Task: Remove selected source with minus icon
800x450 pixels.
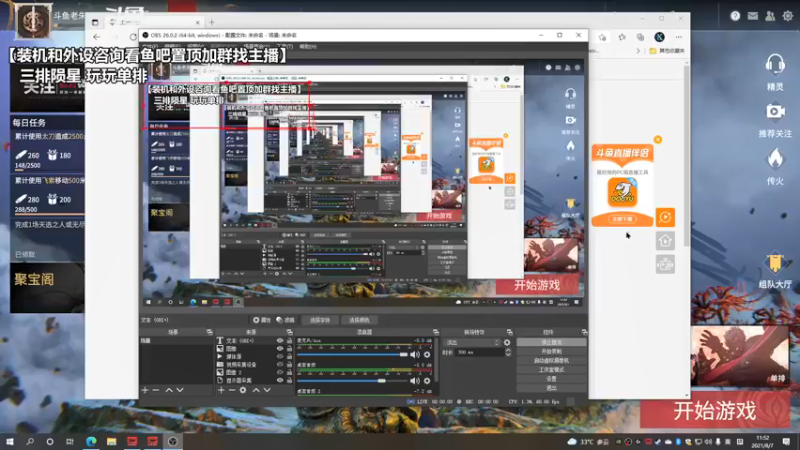Action: pyautogui.click(x=232, y=390)
